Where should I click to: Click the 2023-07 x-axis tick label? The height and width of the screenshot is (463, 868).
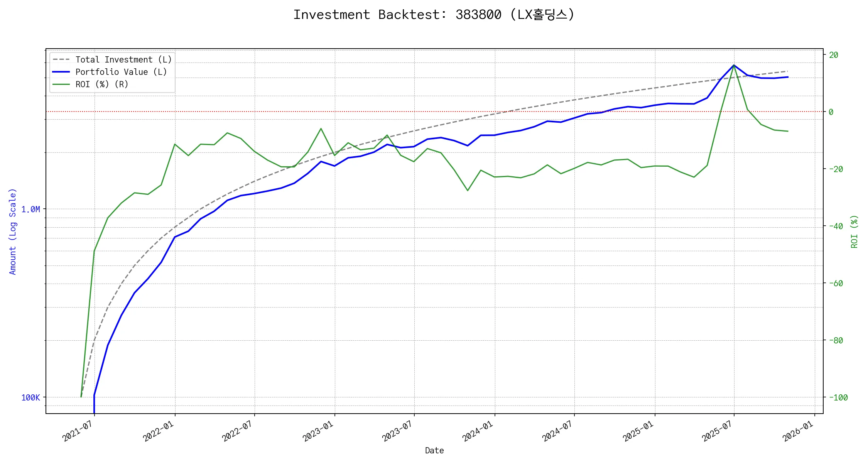pos(397,431)
